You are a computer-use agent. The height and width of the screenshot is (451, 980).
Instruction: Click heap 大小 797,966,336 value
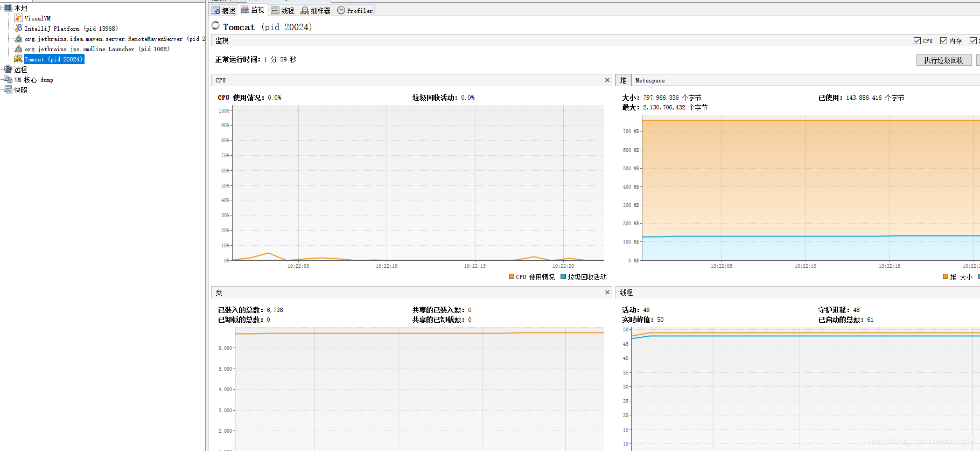click(x=661, y=98)
